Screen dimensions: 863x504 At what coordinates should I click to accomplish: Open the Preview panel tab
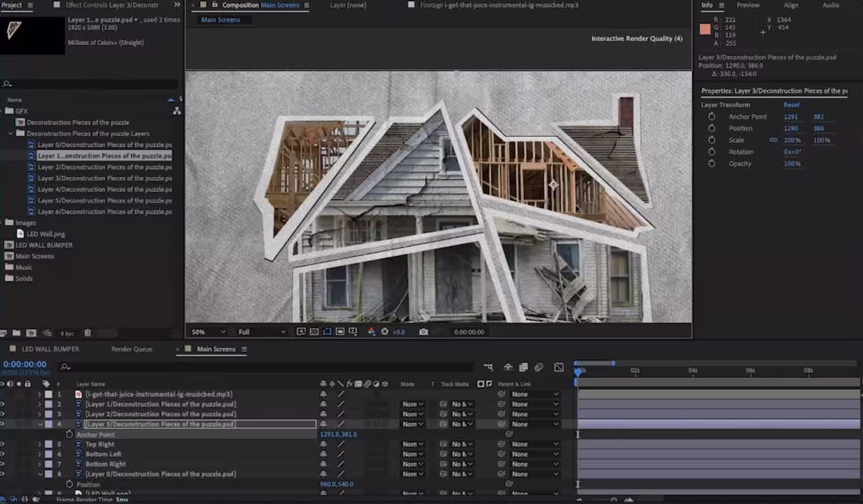coord(748,5)
